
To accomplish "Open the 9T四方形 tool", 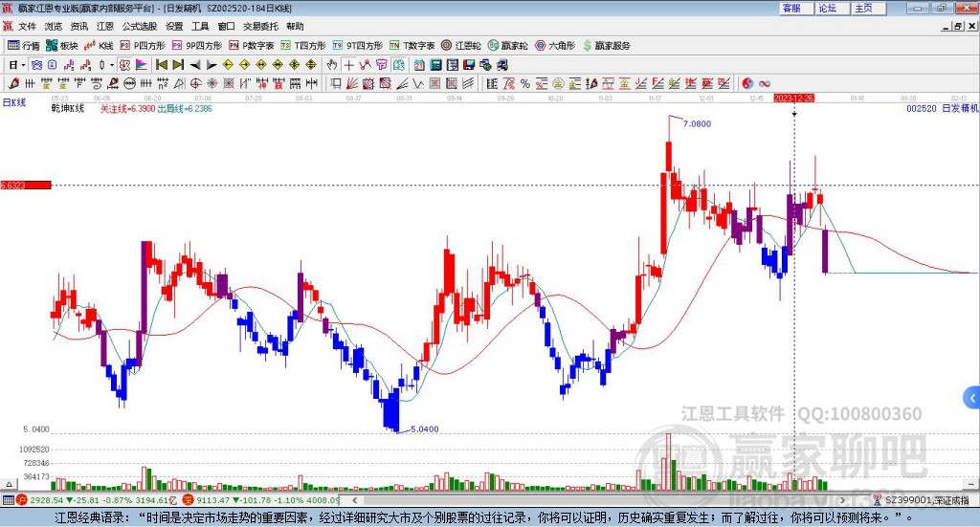I will (x=358, y=46).
